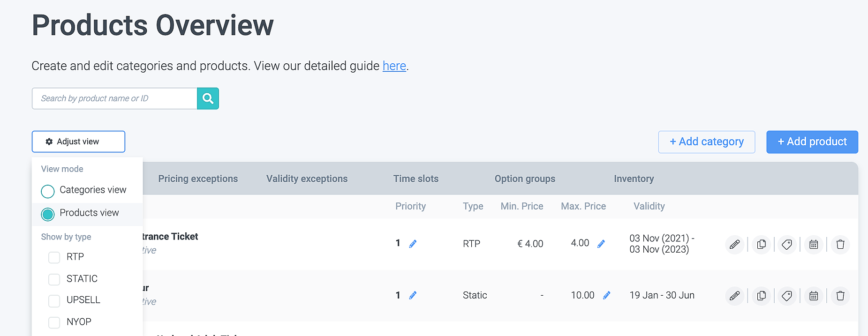Duplicate the Static product row

[761, 296]
